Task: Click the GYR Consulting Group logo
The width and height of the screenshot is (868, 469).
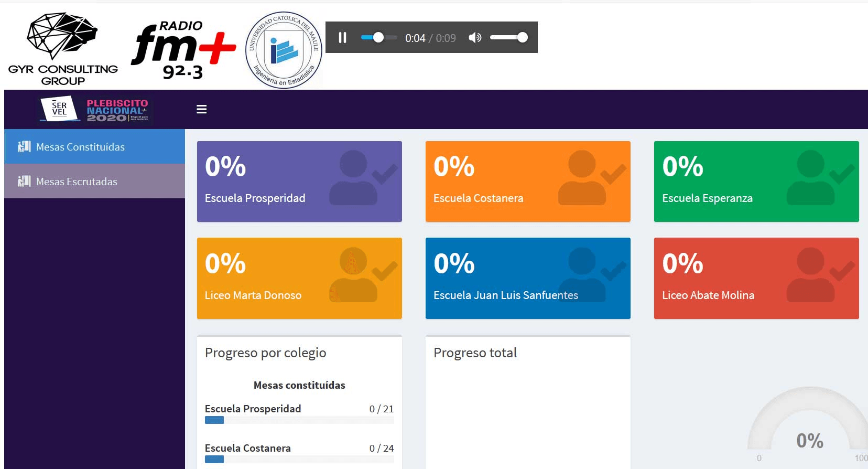Action: click(x=63, y=49)
